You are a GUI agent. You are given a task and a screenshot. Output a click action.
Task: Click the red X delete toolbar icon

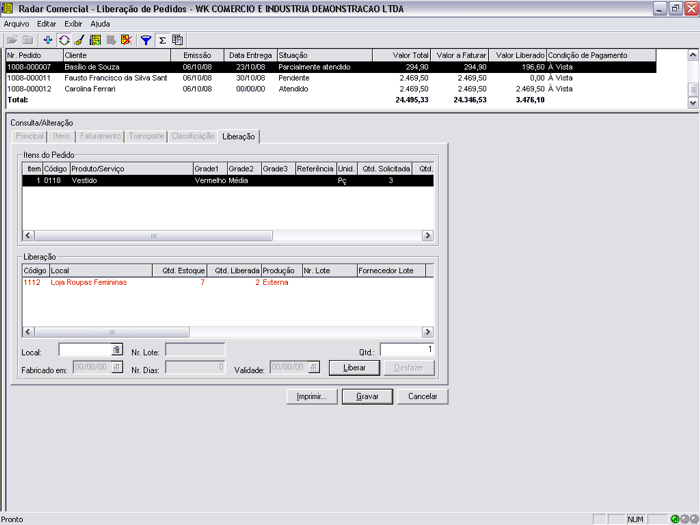126,40
